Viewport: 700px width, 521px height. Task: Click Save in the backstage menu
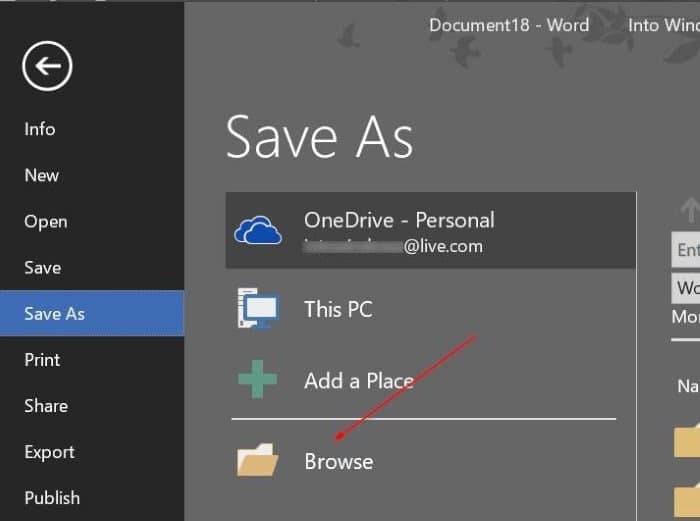pos(42,268)
